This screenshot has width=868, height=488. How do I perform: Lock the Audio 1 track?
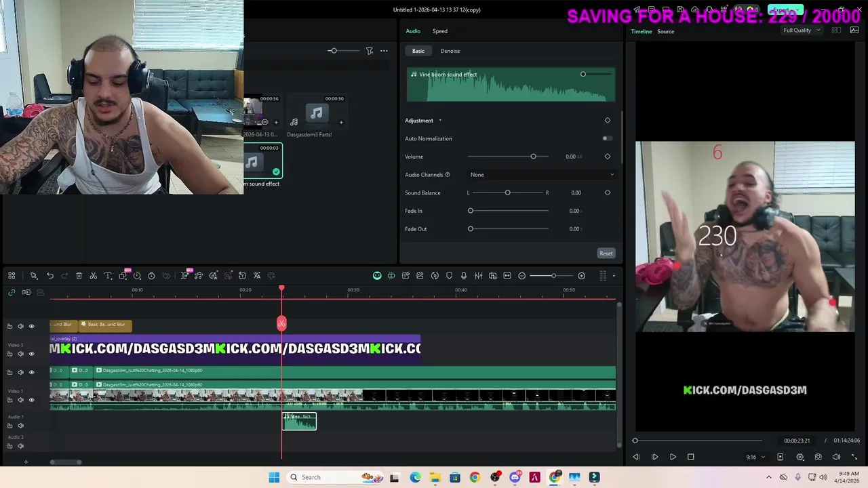pos(9,426)
